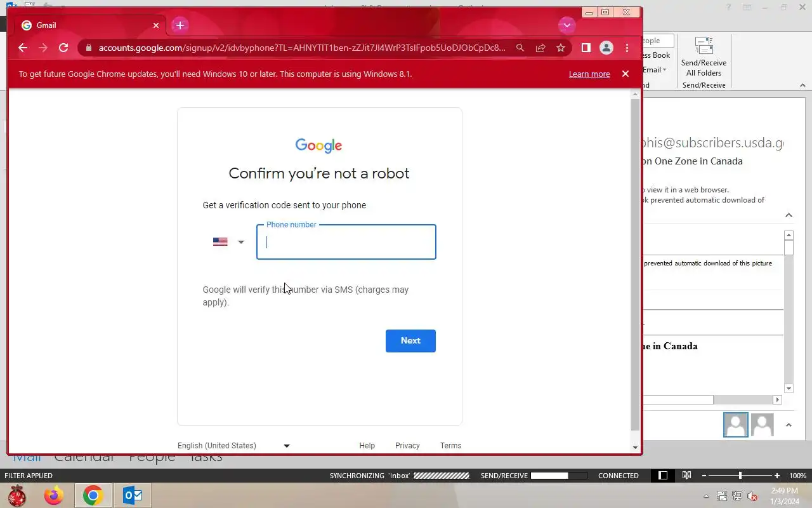Viewport: 812px width, 508px height.
Task: Collapse the Outlook ribbon
Action: pyautogui.click(x=802, y=85)
